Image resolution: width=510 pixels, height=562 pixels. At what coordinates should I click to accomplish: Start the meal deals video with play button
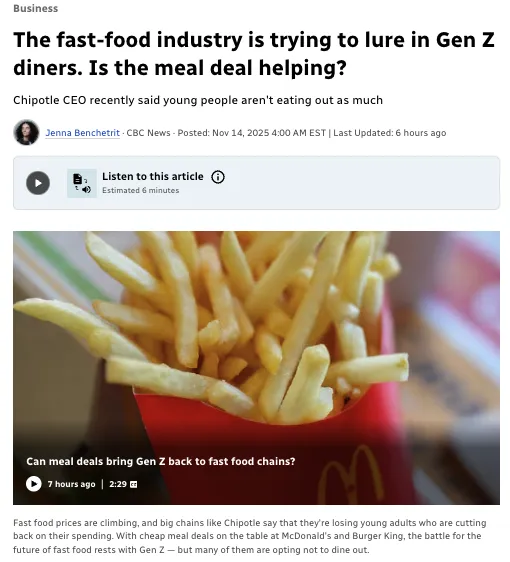[x=34, y=484]
